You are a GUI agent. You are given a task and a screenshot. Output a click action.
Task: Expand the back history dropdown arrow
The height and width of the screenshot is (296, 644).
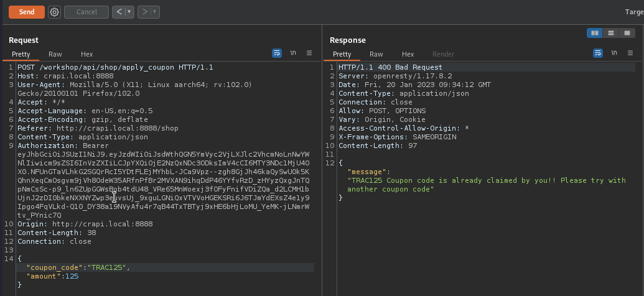click(129, 12)
